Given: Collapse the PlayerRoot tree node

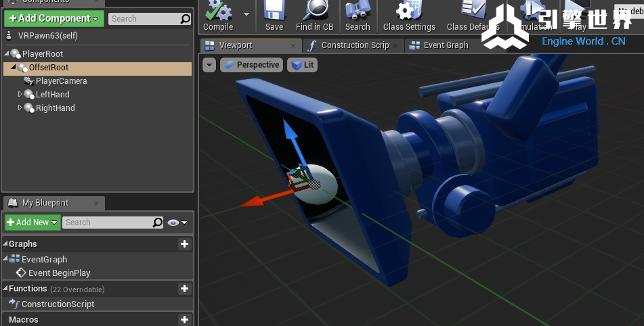Looking at the screenshot, I should pyautogui.click(x=7, y=53).
